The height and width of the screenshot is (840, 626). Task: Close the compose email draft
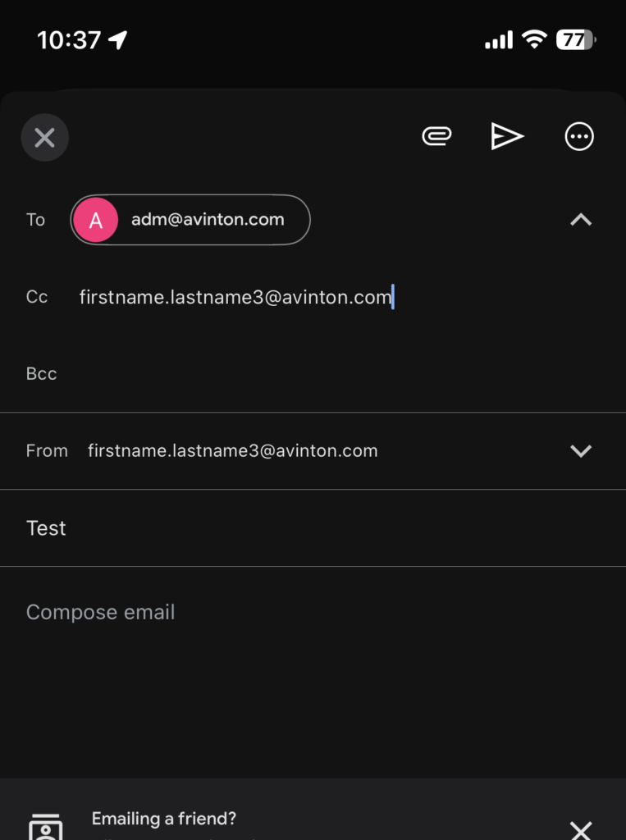[44, 138]
